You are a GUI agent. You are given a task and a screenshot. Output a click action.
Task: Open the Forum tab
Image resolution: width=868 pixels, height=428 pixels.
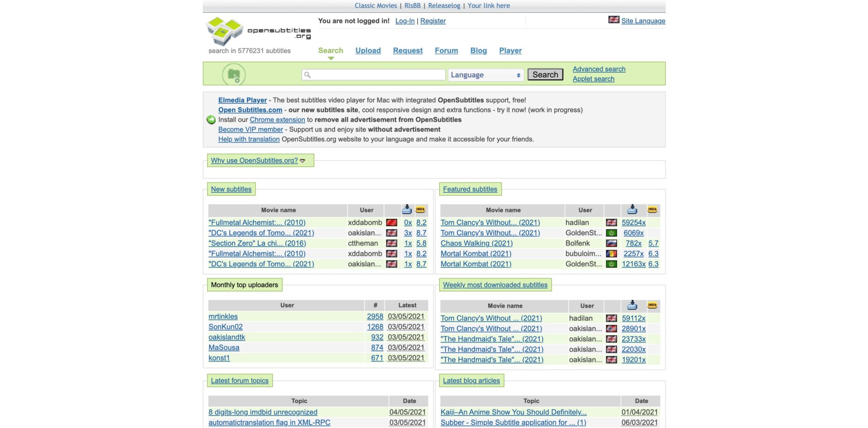(x=446, y=51)
